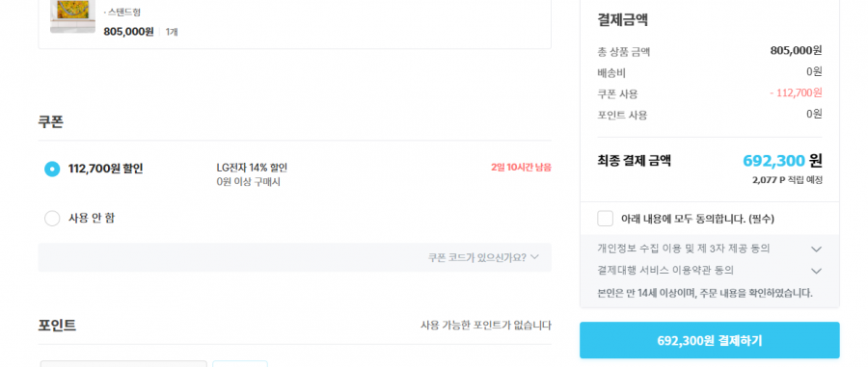The image size is (868, 367).
Task: Click the 총 상품 금액 row in summary
Action: tap(710, 51)
